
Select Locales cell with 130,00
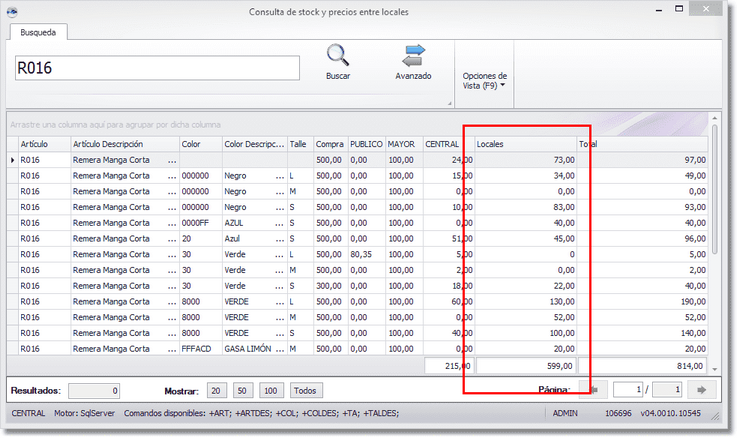525,302
